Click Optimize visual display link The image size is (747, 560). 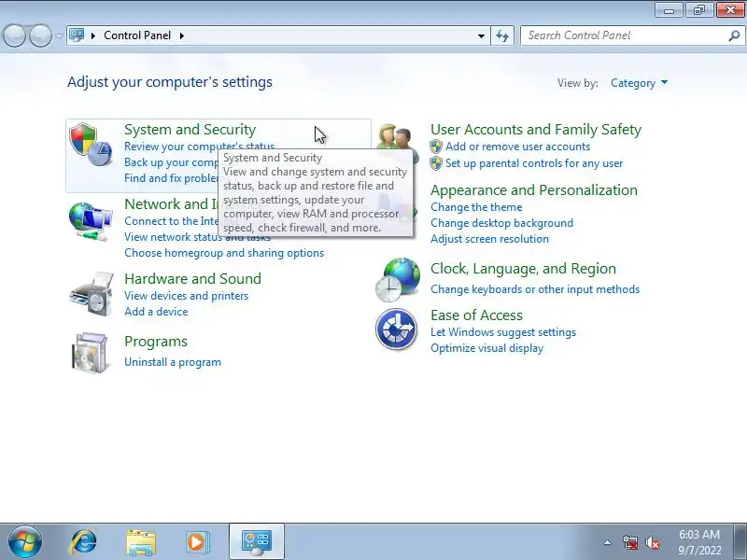tap(486, 348)
